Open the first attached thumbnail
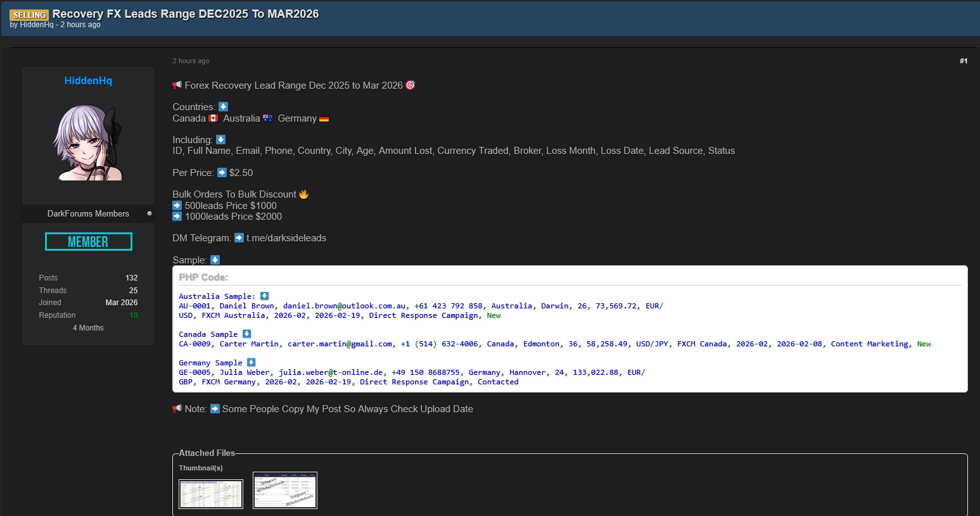The height and width of the screenshot is (516, 980). coord(211,494)
